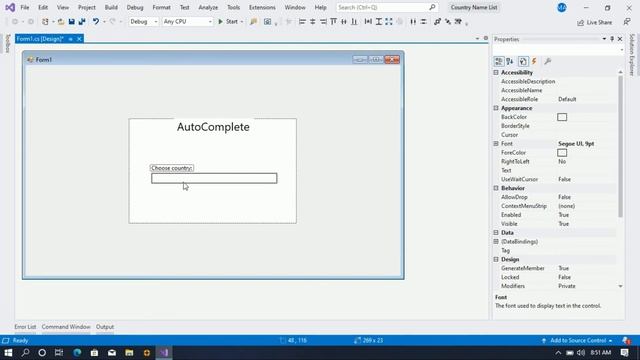Collapse the Accessibility category
640x360 pixels.
coord(496,72)
